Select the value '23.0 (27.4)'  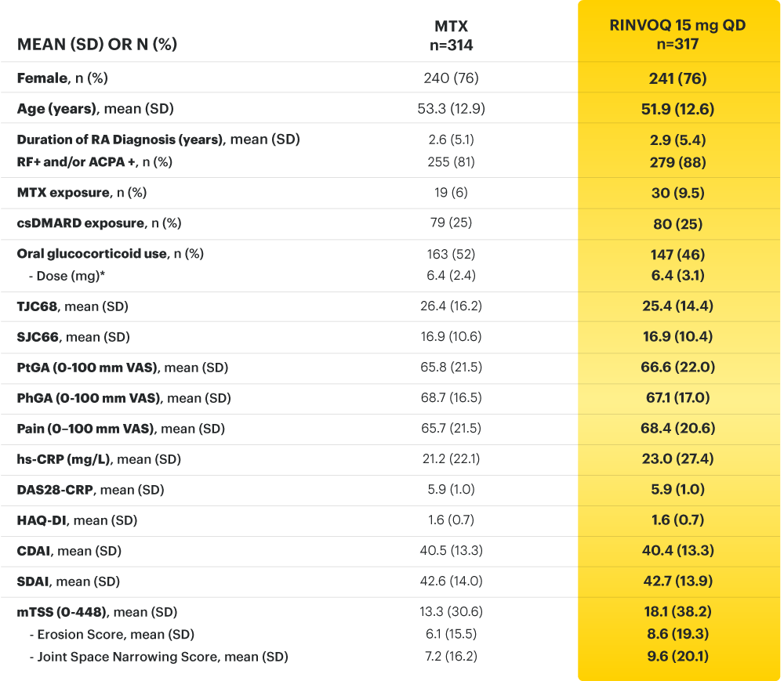pos(677,458)
